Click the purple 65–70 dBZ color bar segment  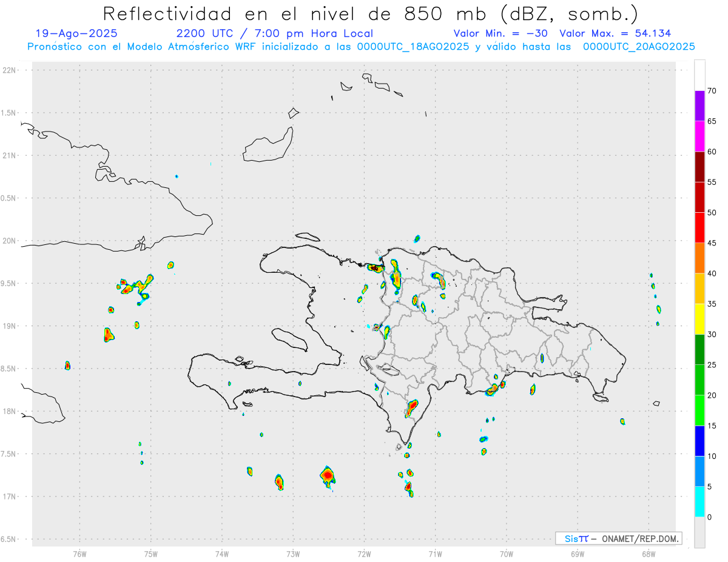click(699, 106)
